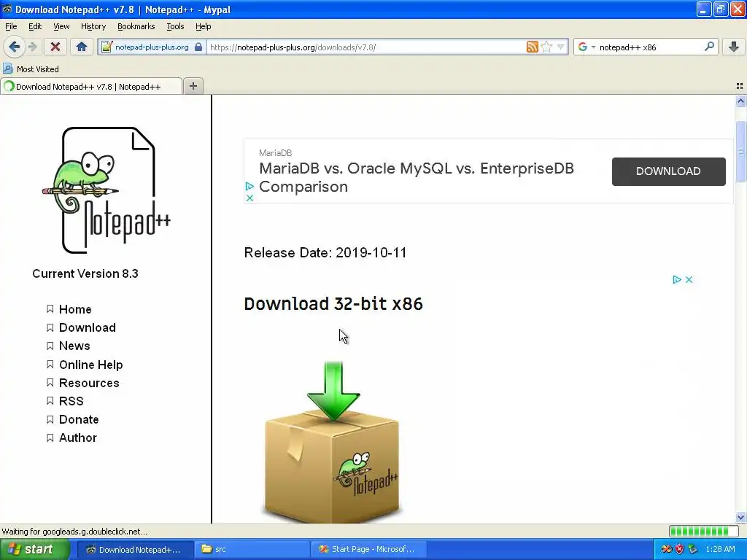Click the MariaDB ad DOWNLOAD button
The height and width of the screenshot is (560, 747).
tap(668, 171)
